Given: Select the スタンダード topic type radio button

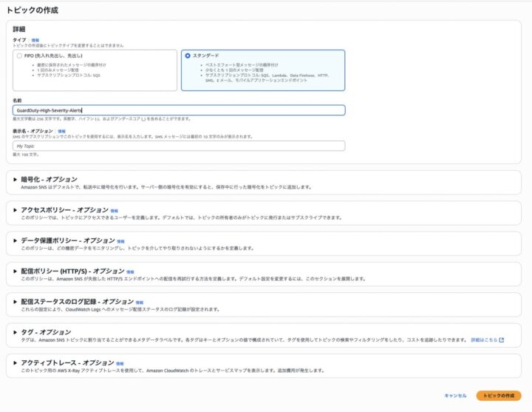Looking at the screenshot, I should pos(188,55).
